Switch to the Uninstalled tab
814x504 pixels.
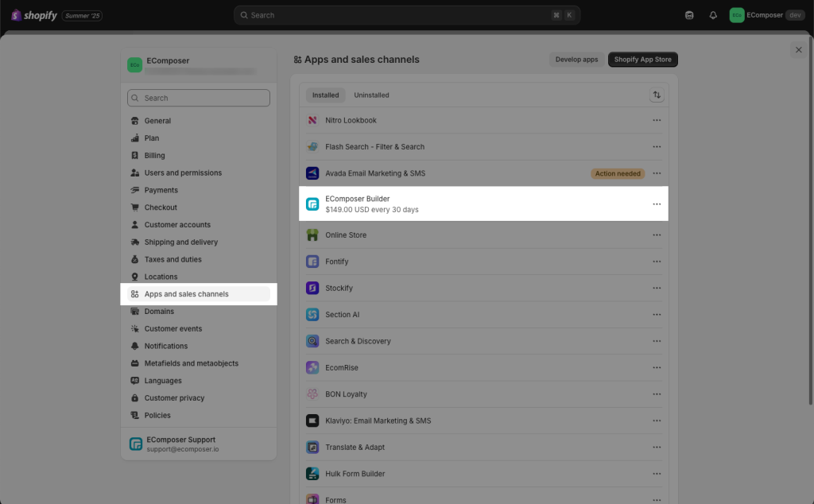click(371, 95)
